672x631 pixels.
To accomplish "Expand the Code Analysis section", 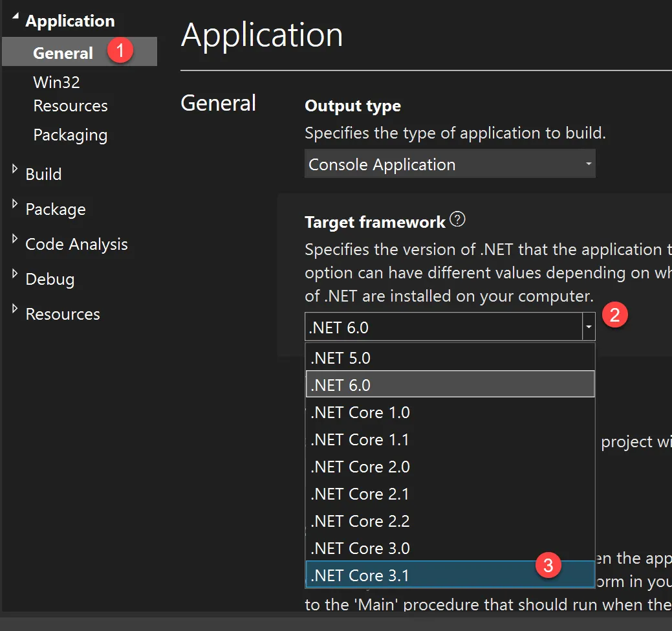I will [16, 239].
